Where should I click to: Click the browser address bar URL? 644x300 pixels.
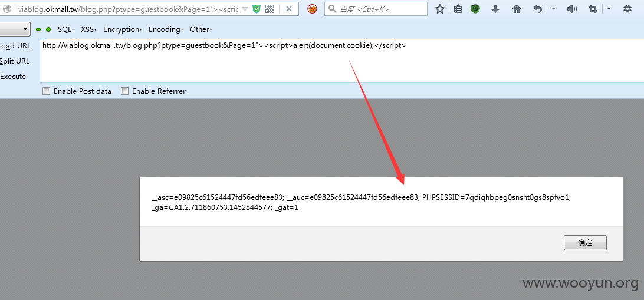tap(128, 9)
